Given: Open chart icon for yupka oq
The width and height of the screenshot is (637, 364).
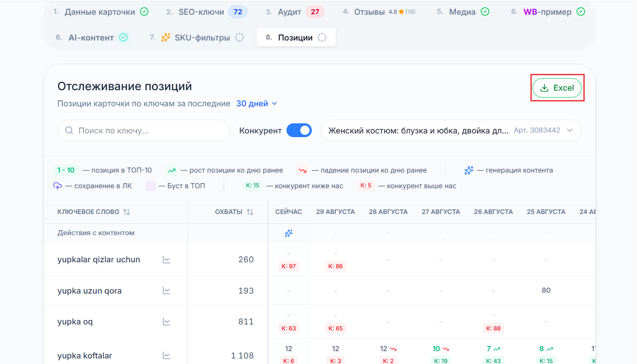Looking at the screenshot, I should 167,322.
